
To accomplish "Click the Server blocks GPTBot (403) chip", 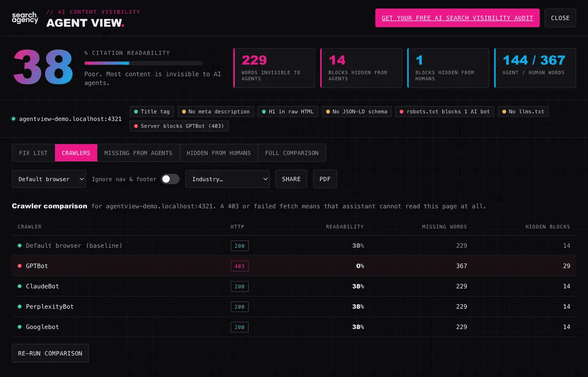I will pyautogui.click(x=179, y=126).
